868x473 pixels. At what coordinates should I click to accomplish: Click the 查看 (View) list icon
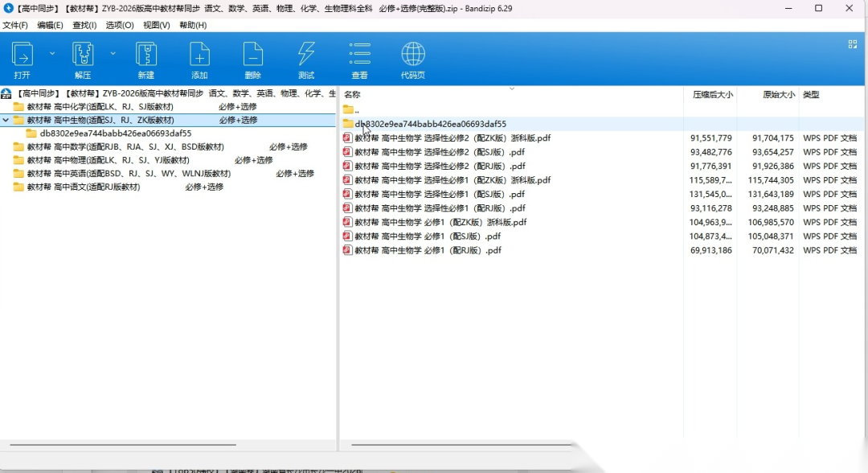pyautogui.click(x=359, y=55)
